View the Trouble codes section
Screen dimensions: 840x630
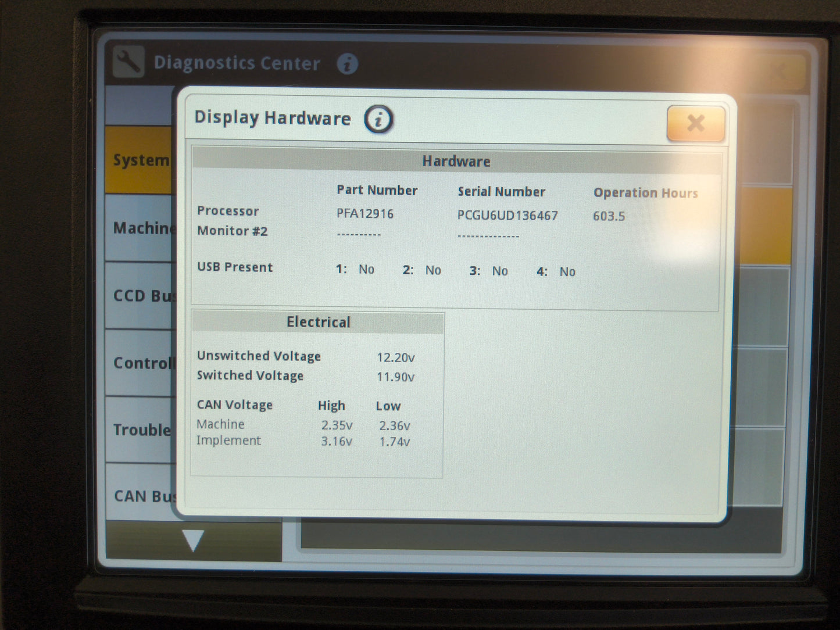click(x=140, y=430)
